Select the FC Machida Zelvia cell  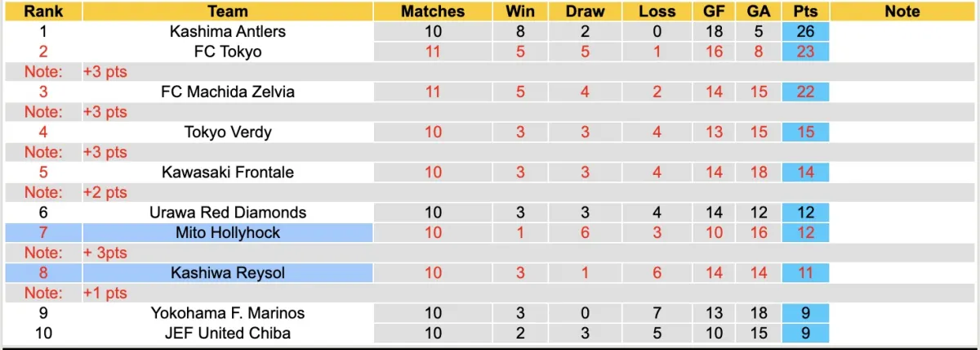tap(228, 92)
